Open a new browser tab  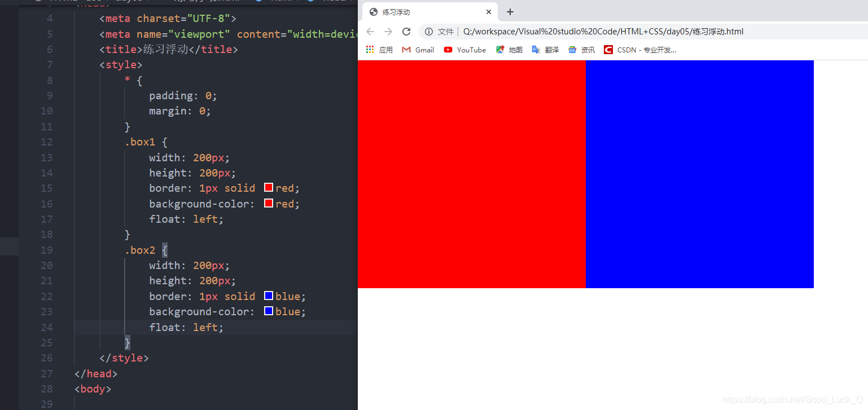coord(510,12)
